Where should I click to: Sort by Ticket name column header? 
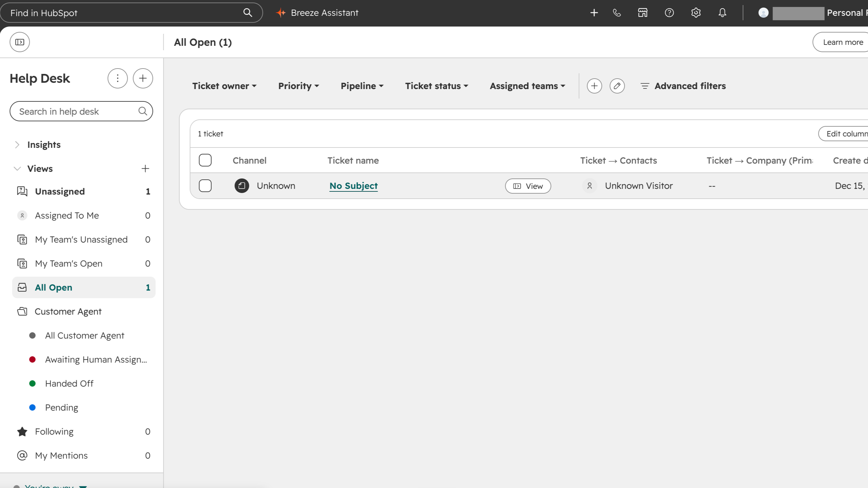pos(353,160)
